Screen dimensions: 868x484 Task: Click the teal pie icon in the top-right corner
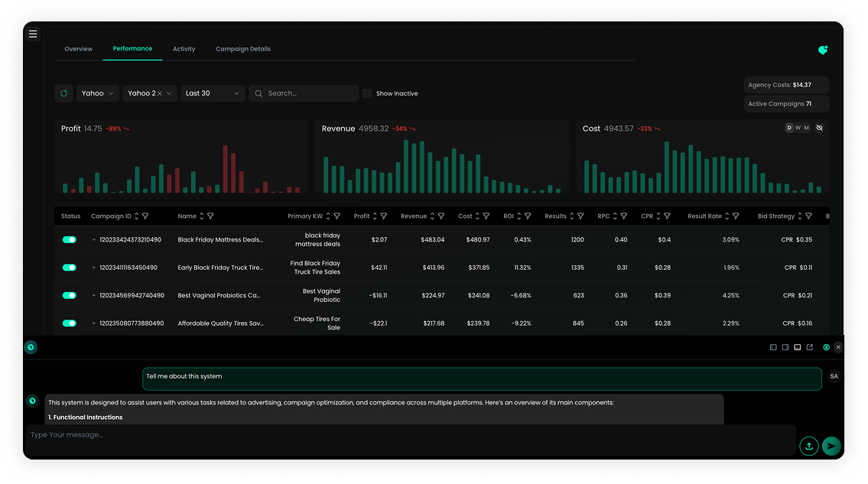(x=823, y=50)
